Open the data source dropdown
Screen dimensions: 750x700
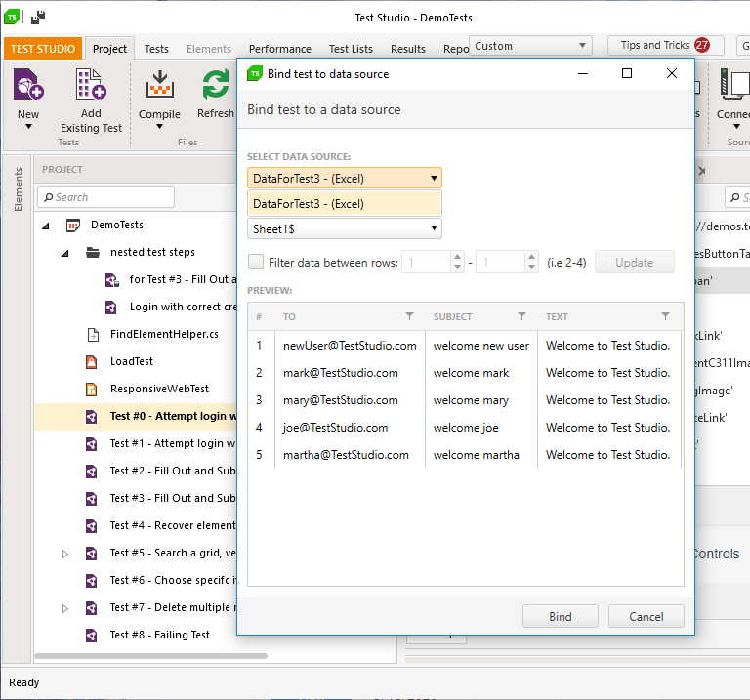(345, 179)
